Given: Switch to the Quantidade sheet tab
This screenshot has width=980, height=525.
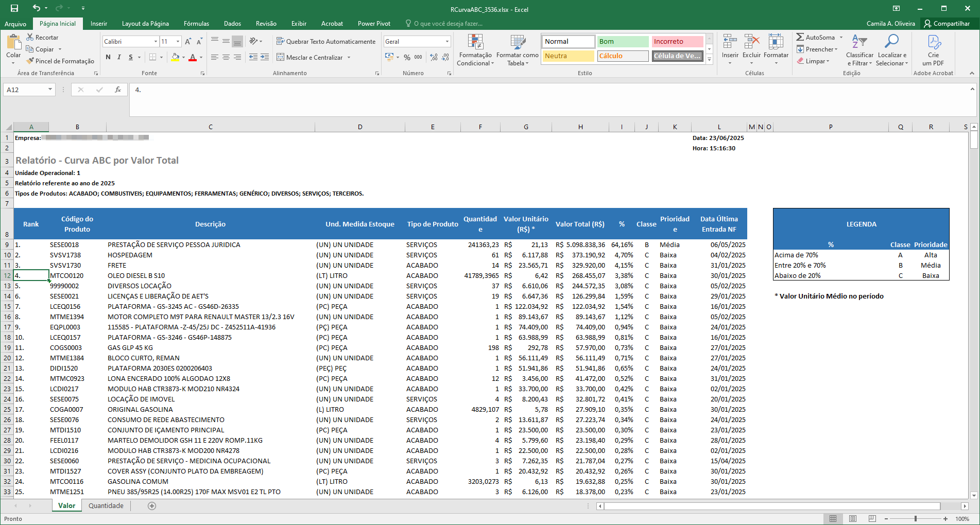Looking at the screenshot, I should [x=106, y=506].
